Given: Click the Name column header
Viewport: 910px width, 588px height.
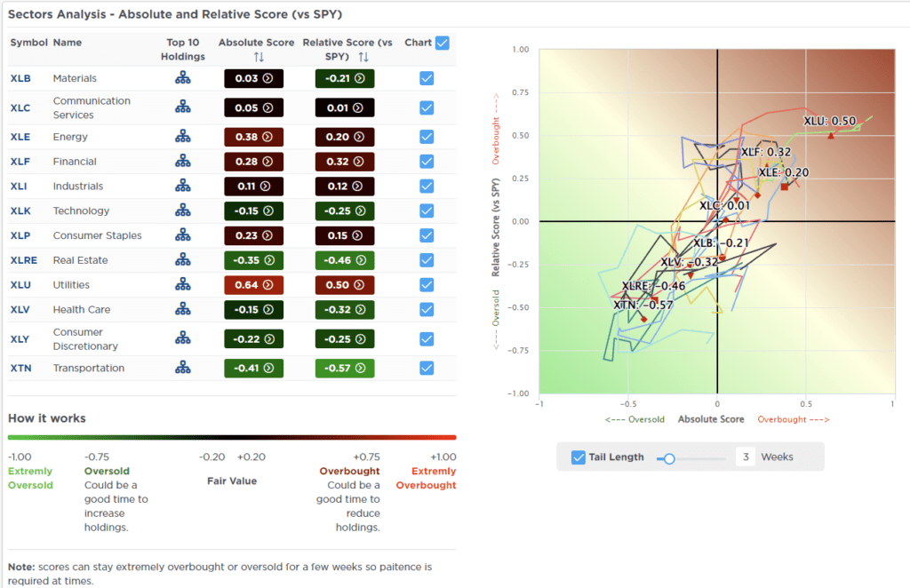Looking at the screenshot, I should [68, 43].
